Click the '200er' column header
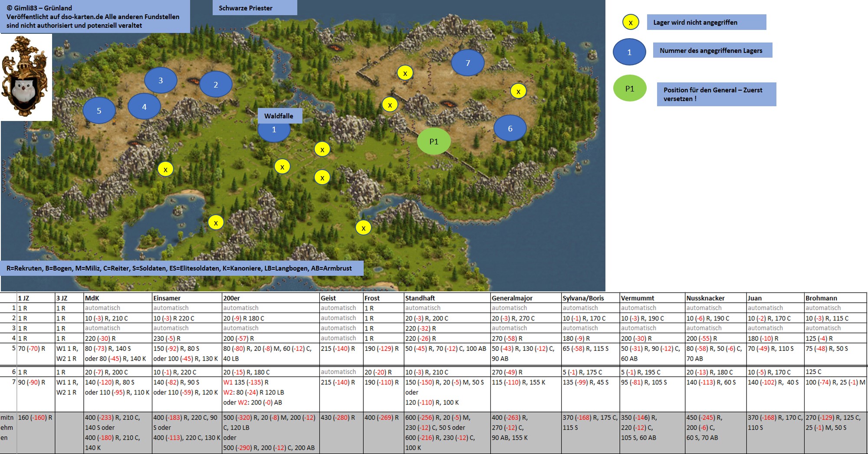Screen dimensions: 868x454 tap(271, 298)
